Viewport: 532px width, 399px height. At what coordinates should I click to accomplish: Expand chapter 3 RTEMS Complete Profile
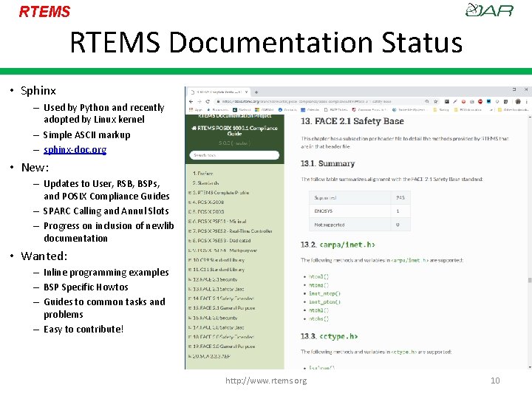coord(190,192)
